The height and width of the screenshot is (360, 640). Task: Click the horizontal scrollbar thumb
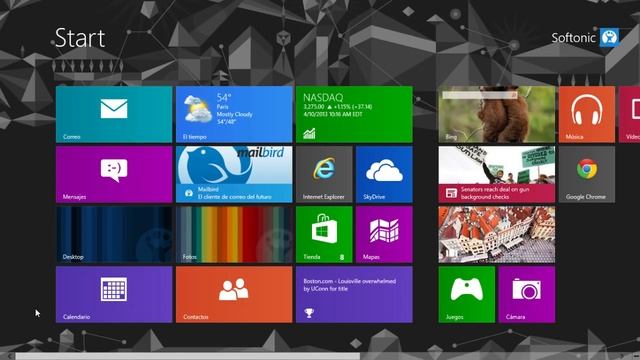coord(188,356)
